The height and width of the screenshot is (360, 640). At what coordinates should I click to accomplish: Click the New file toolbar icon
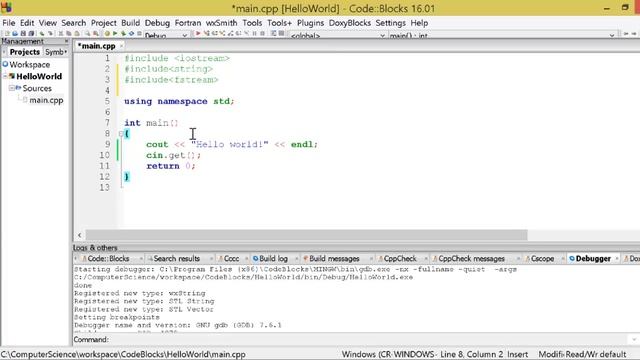(x=7, y=33)
